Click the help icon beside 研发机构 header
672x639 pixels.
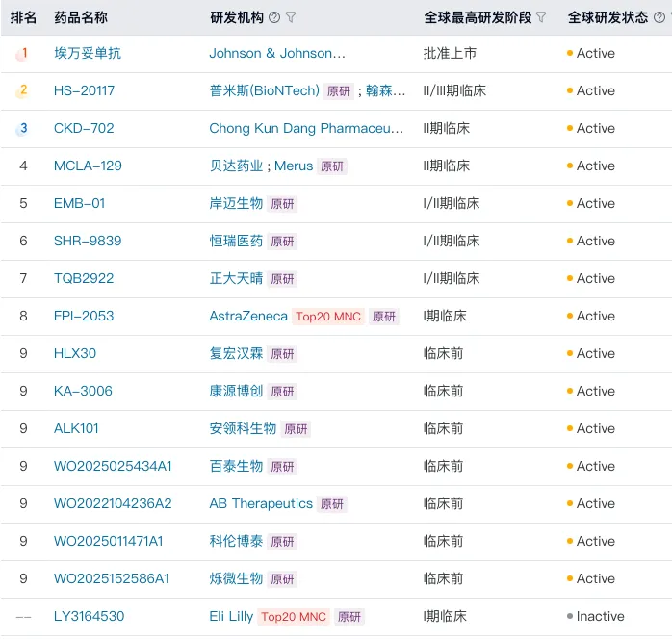(274, 17)
